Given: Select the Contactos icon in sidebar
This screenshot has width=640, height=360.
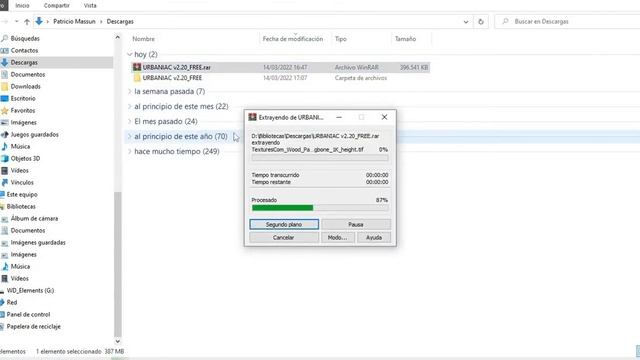Looking at the screenshot, I should [4, 51].
